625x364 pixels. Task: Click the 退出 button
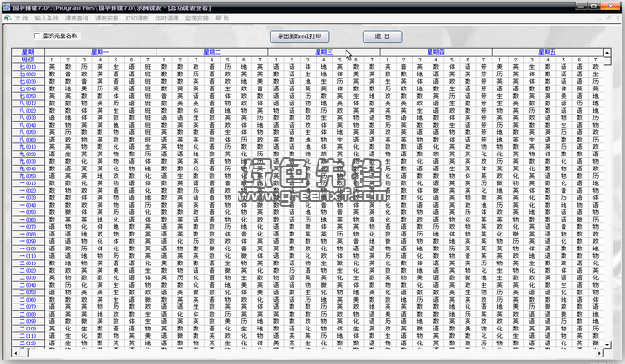pyautogui.click(x=383, y=36)
